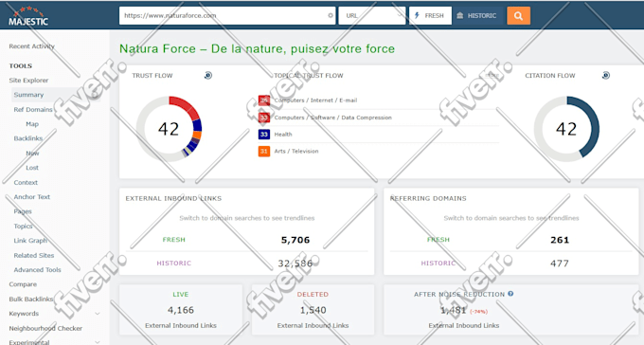This screenshot has height=345, width=644.
Task: Click Citation Flow info icon
Action: pos(606,75)
